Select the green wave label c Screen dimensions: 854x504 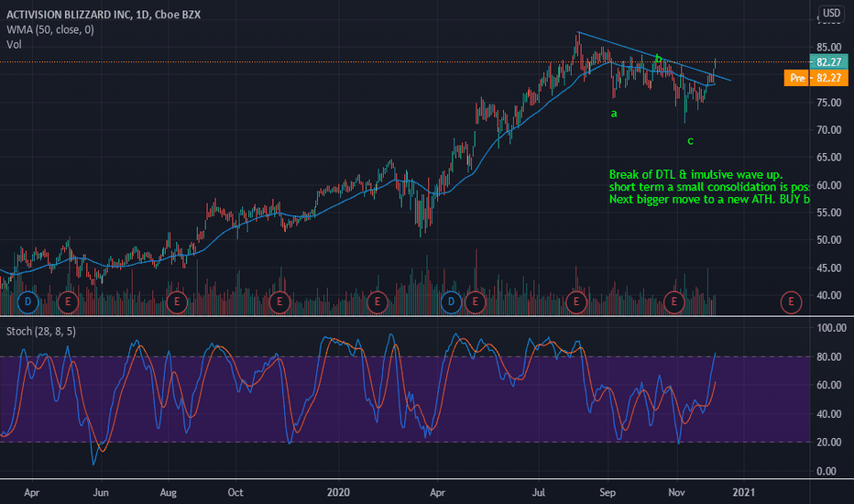690,141
